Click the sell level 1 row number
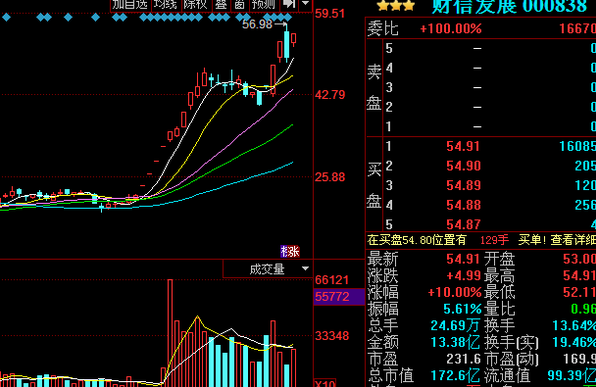596x387 pixels. [389, 126]
